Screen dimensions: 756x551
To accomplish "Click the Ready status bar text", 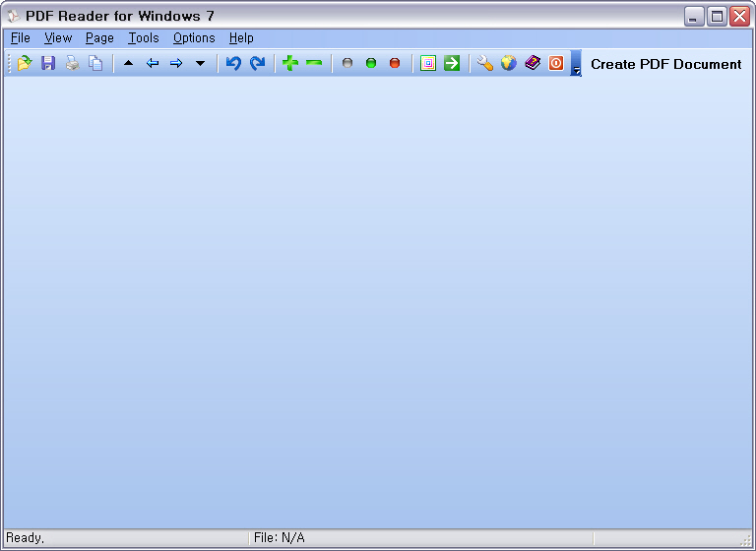I will pos(25,538).
